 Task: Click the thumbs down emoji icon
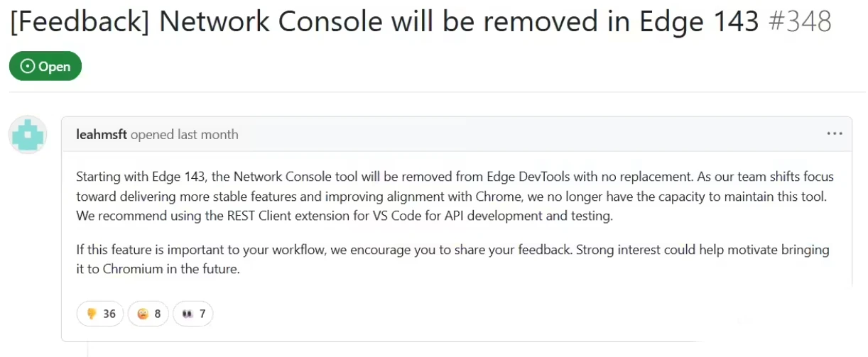pyautogui.click(x=92, y=314)
